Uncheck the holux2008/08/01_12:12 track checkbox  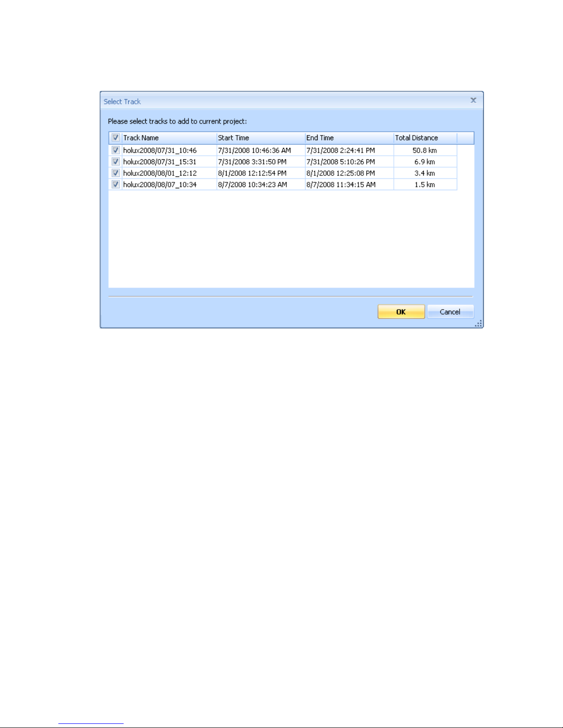click(116, 173)
